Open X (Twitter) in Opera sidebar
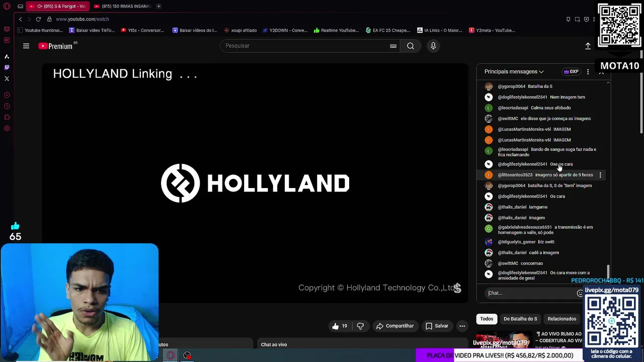644x362 pixels. 7,79
